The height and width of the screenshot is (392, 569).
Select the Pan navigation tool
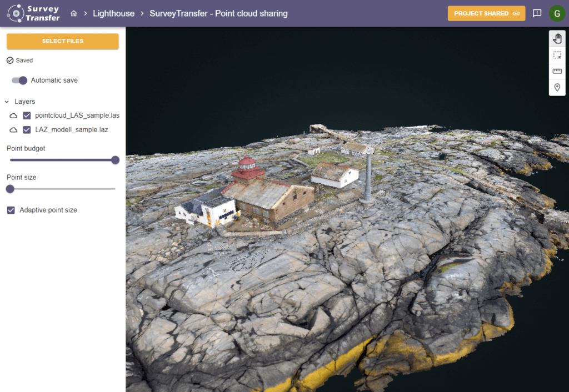coord(557,38)
